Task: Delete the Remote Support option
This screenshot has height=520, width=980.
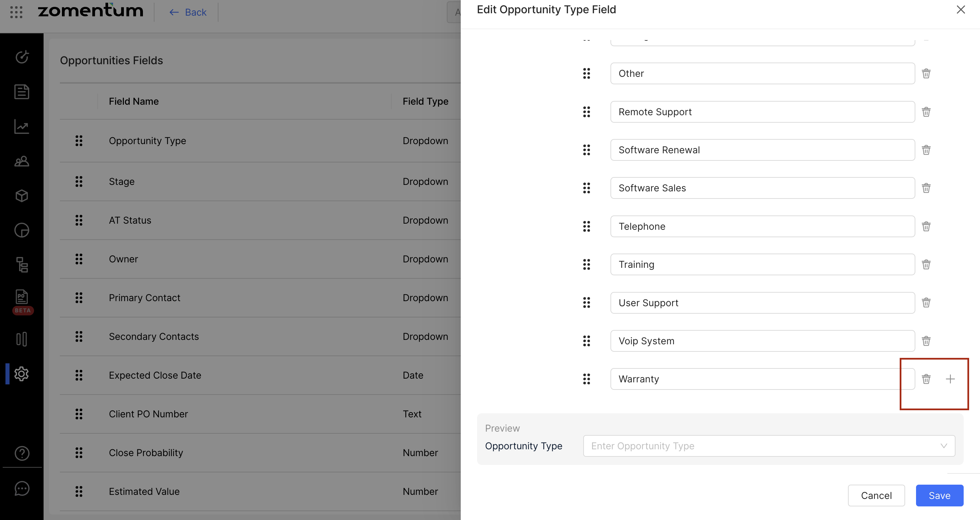Action: [926, 112]
